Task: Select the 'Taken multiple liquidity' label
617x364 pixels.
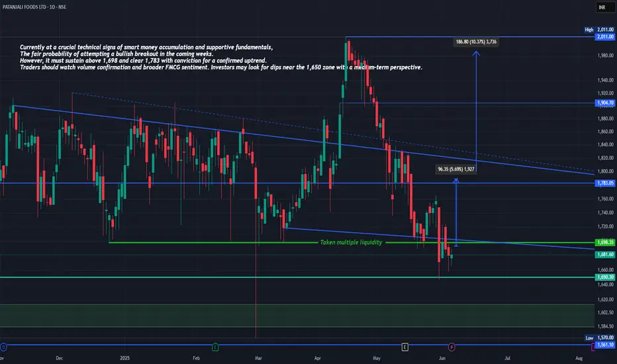Action: point(351,242)
